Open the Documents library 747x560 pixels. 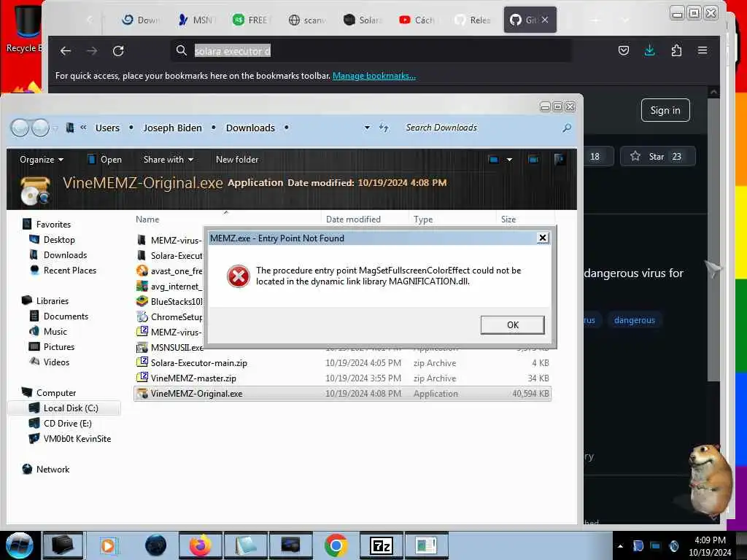66,316
